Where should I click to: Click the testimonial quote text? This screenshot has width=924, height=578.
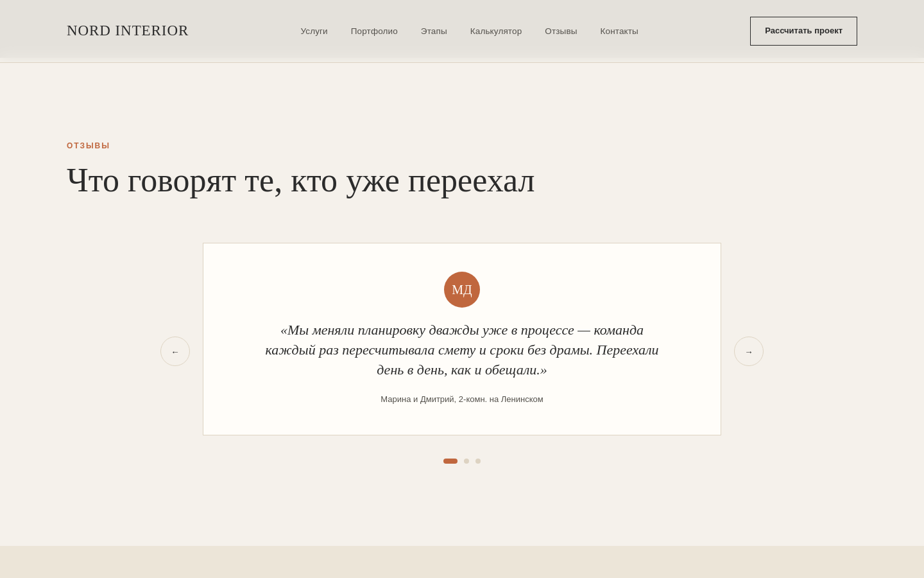point(462,350)
